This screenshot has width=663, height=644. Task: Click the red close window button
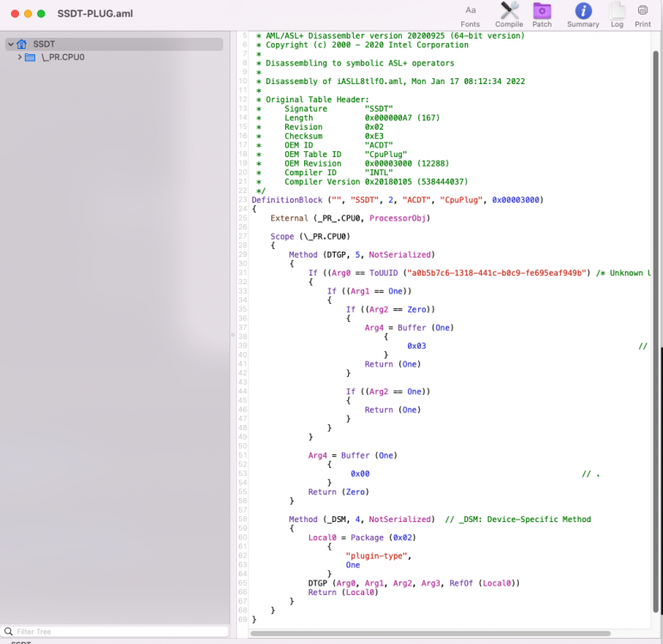click(15, 14)
